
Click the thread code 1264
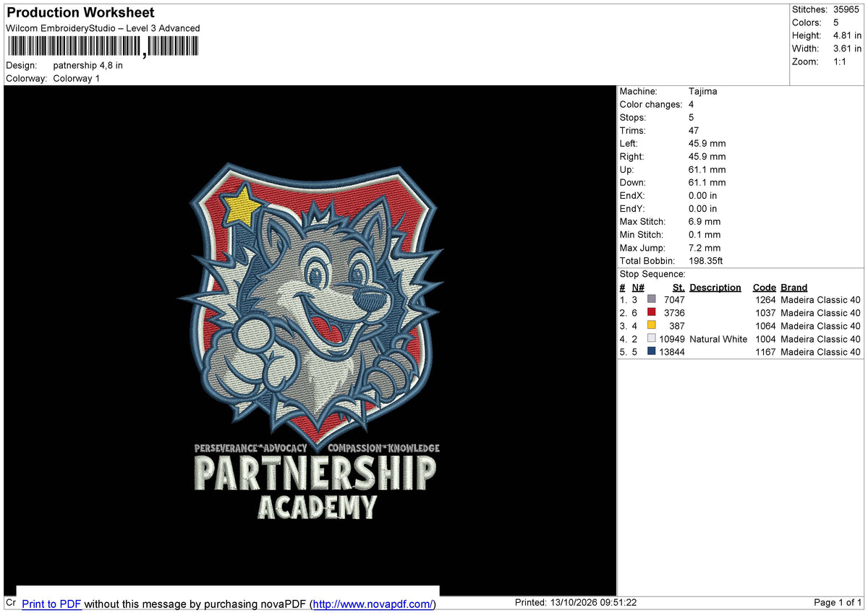765,299
